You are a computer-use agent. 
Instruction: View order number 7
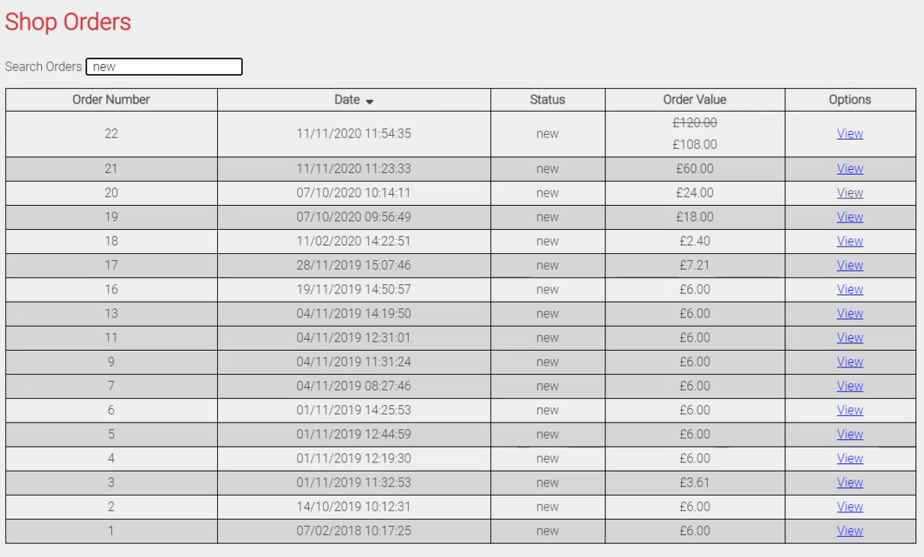pyautogui.click(x=849, y=386)
